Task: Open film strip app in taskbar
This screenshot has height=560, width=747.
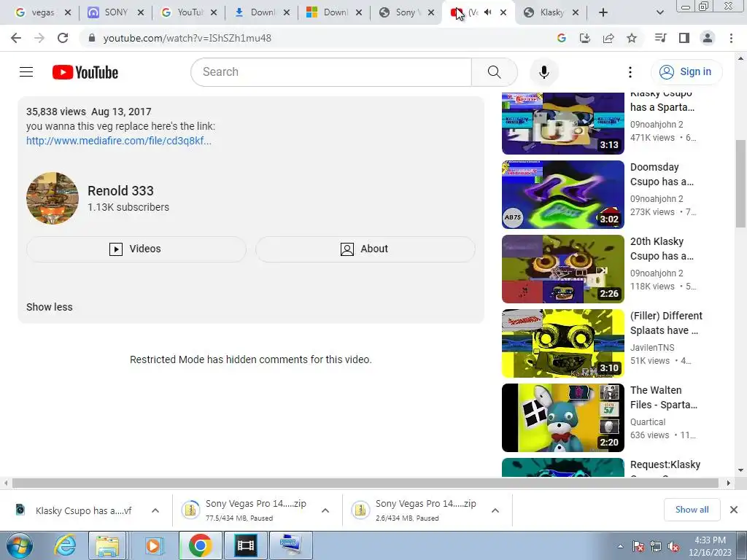Action: click(245, 545)
